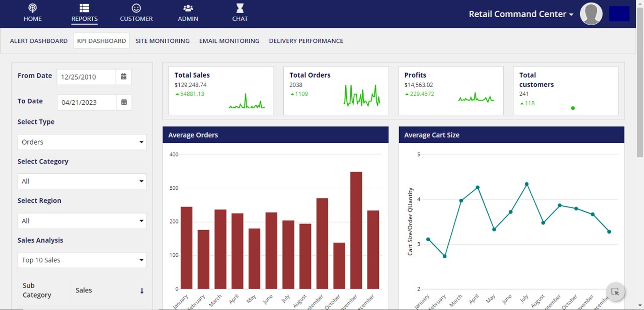Viewport: 644px width, 310px height.
Task: Click the Average Cart Size panel header
Action: pos(512,135)
